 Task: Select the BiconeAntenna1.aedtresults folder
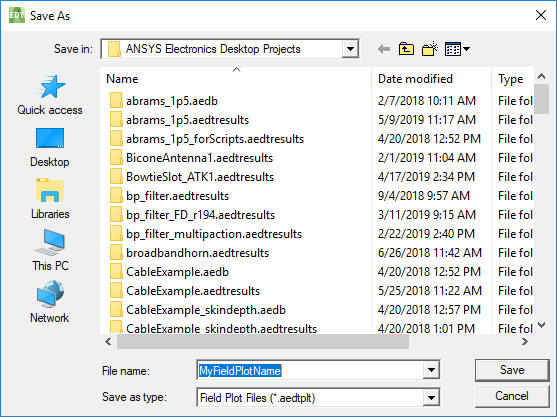click(199, 158)
